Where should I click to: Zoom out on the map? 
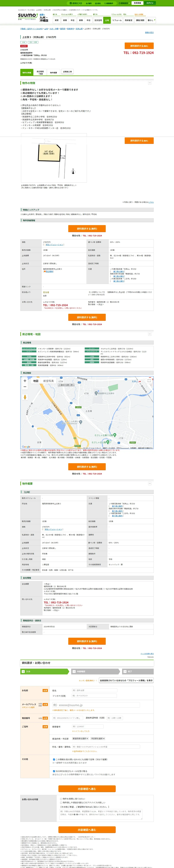click(x=25, y=387)
